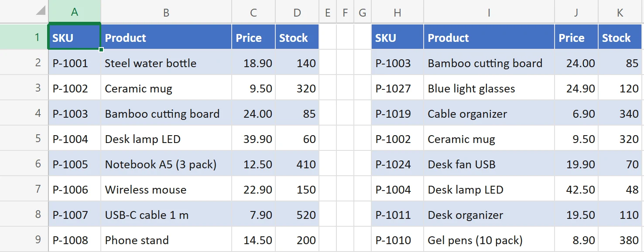This screenshot has height=252, width=644.
Task: Select the Notebook A5 (3 pack) cell
Action: (x=166, y=163)
